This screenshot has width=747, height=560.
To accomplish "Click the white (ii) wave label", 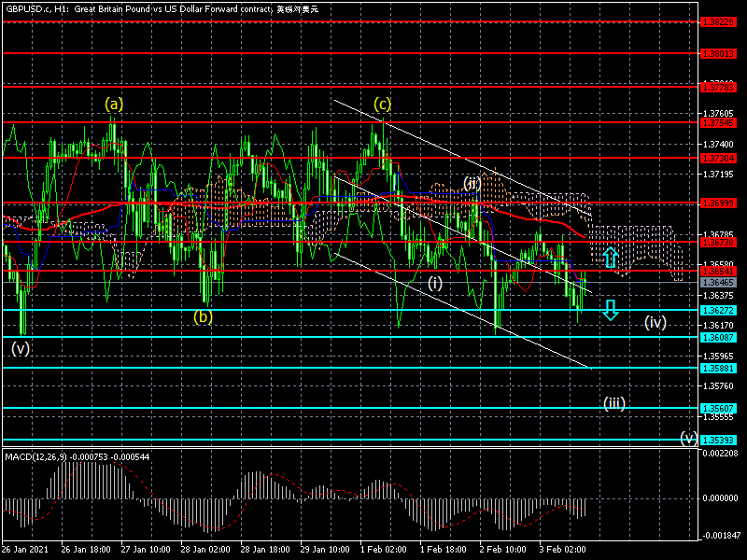I will point(472,184).
